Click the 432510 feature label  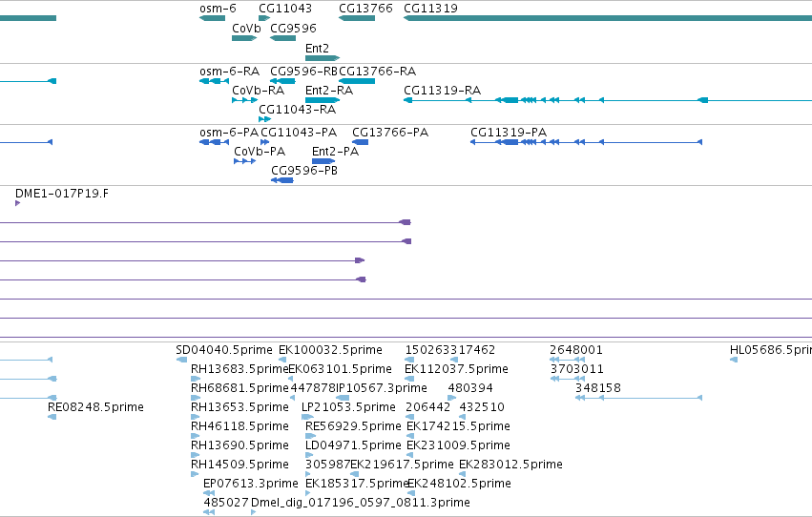(482, 407)
